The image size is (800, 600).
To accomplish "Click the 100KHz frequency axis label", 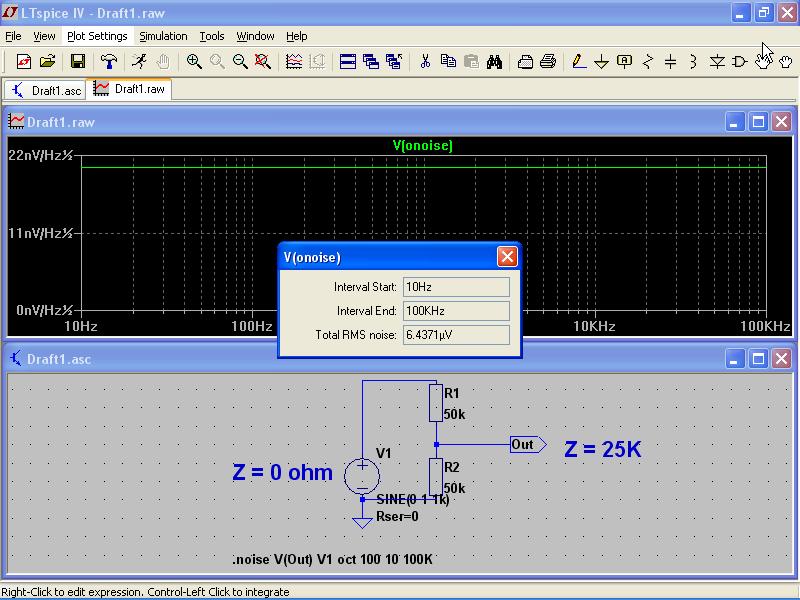I will point(765,327).
